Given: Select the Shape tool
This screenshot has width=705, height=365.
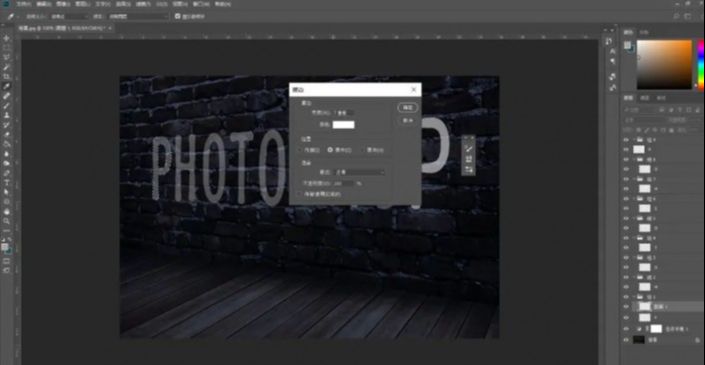Looking at the screenshot, I should coord(6,202).
